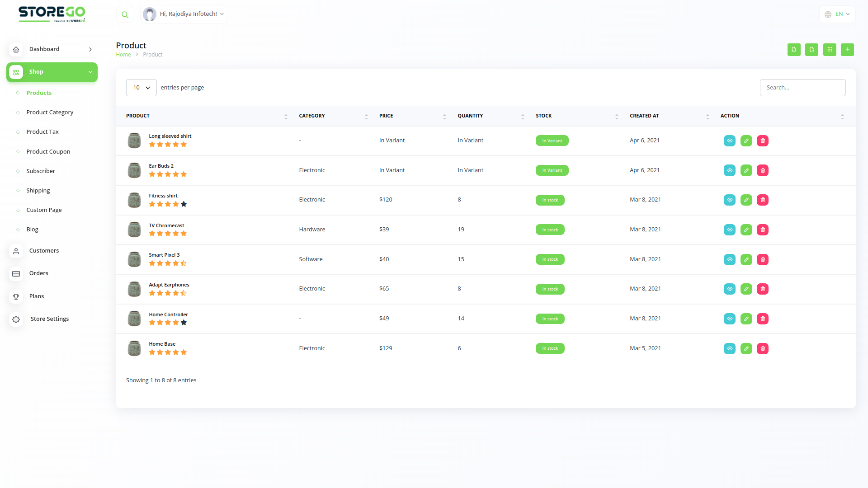The height and width of the screenshot is (488, 868).
Task: Expand the language EN dropdown
Action: pyautogui.click(x=837, y=14)
